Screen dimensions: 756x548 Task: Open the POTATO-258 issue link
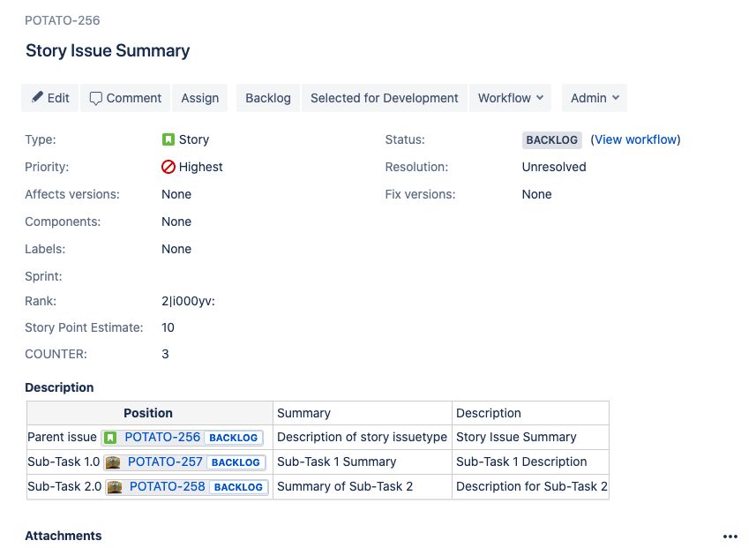(x=168, y=486)
